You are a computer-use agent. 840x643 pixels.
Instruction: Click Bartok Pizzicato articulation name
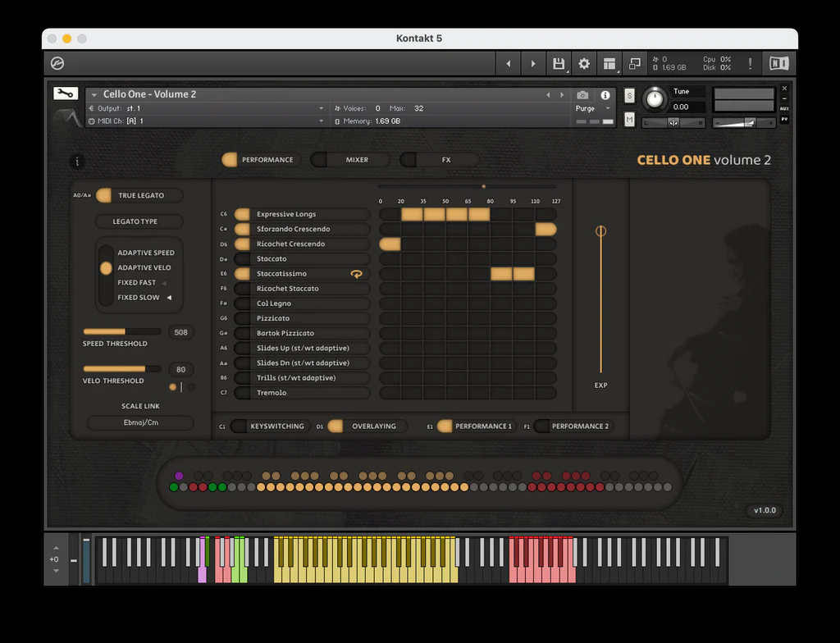pos(285,333)
